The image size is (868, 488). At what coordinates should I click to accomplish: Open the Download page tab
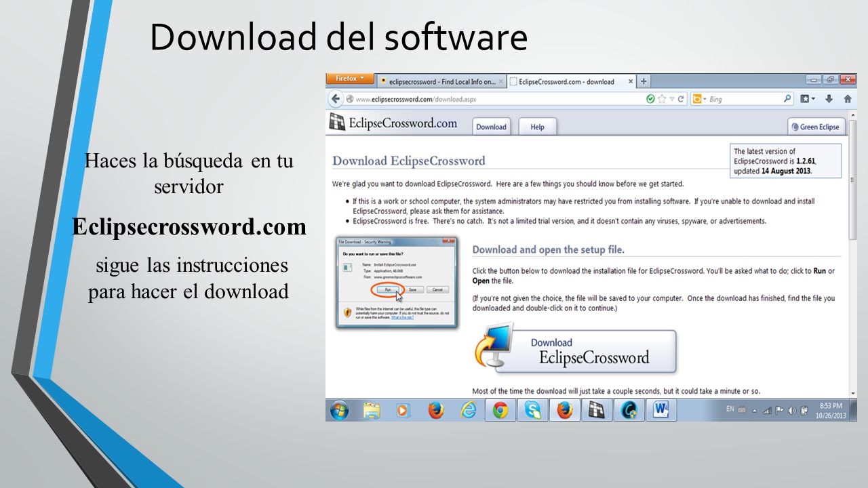(x=491, y=127)
